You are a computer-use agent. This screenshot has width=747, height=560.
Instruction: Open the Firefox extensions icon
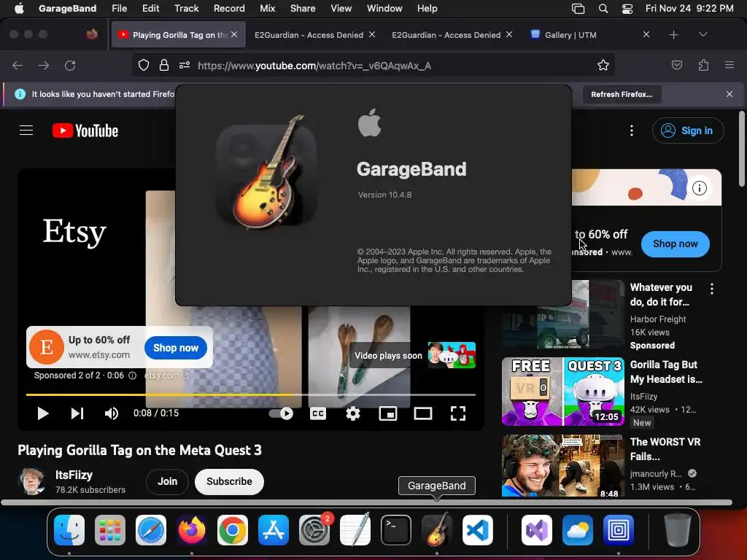(703, 65)
